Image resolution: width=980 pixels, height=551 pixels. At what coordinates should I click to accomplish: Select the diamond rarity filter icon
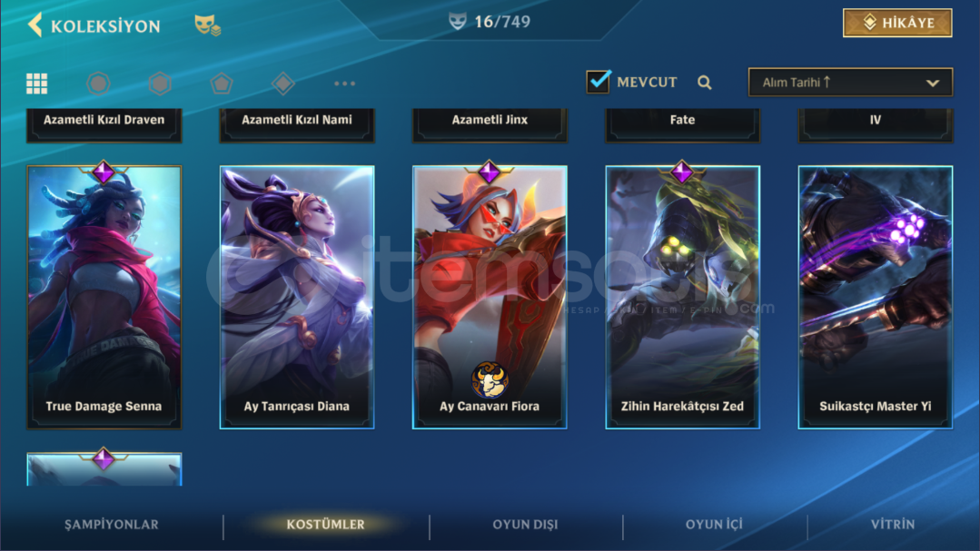pos(283,84)
